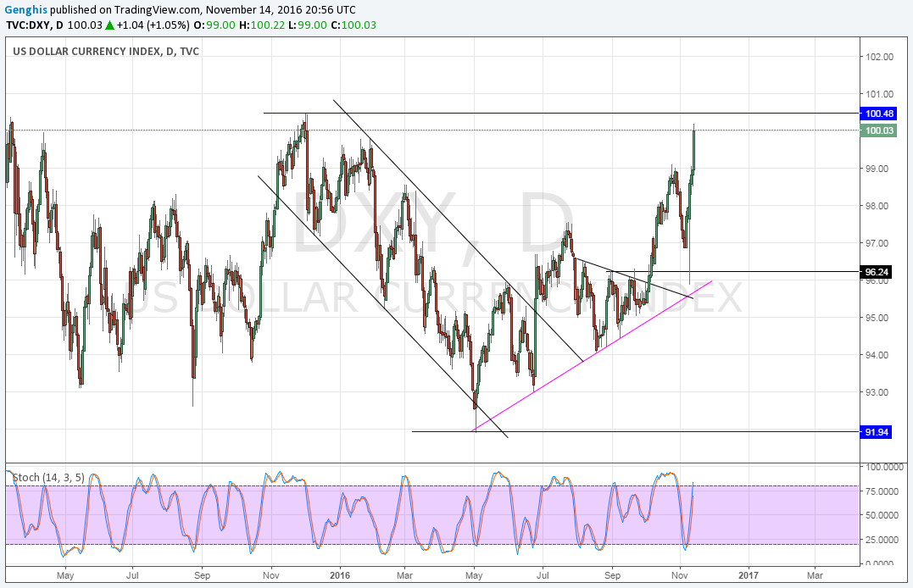Click the H:100.22 high value

(x=262, y=25)
